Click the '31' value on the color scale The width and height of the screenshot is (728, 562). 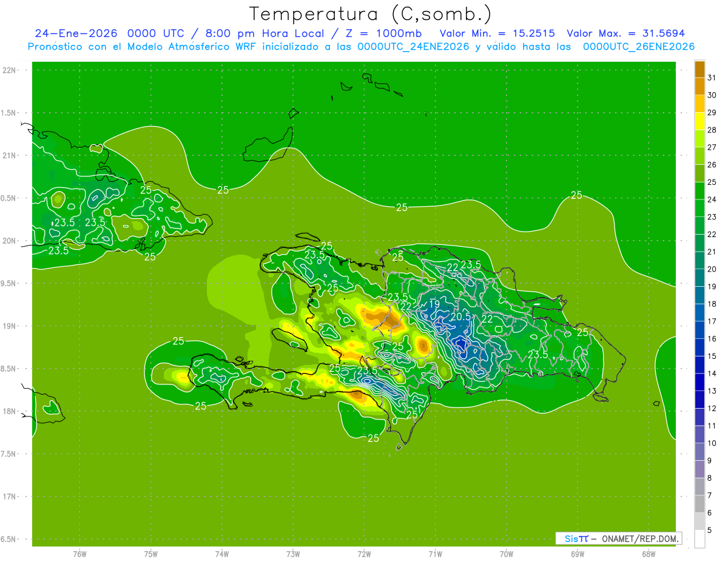tap(712, 78)
